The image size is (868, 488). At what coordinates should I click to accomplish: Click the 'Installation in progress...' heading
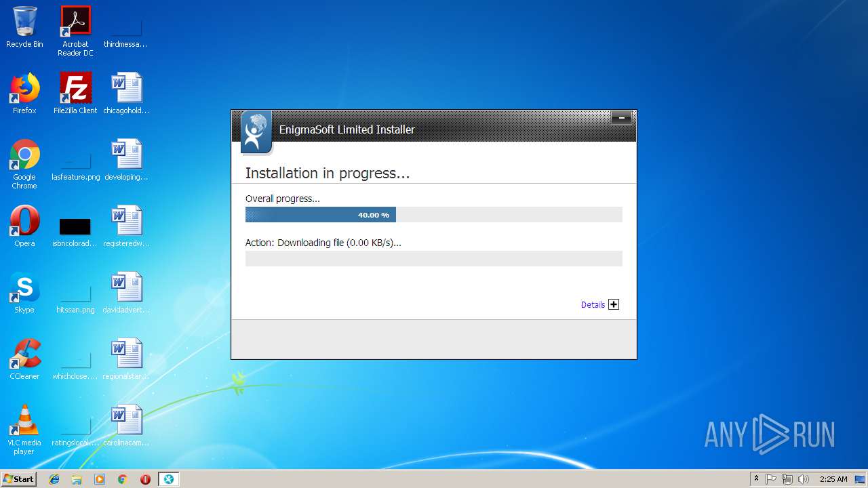(x=328, y=174)
